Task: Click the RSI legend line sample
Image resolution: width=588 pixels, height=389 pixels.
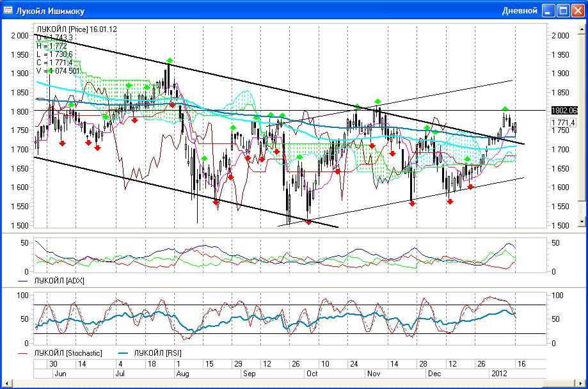Action: (x=123, y=353)
